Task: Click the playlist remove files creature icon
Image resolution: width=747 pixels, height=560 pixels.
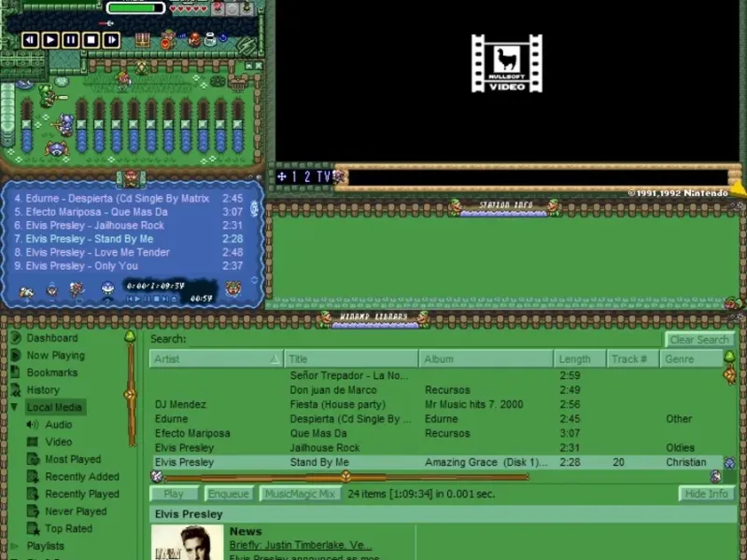Action: pyautogui.click(x=52, y=290)
